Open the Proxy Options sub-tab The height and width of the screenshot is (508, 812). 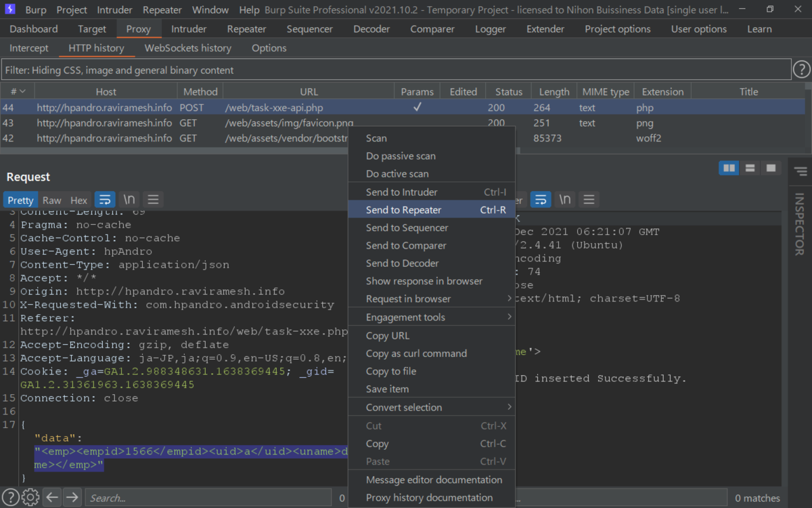(269, 48)
